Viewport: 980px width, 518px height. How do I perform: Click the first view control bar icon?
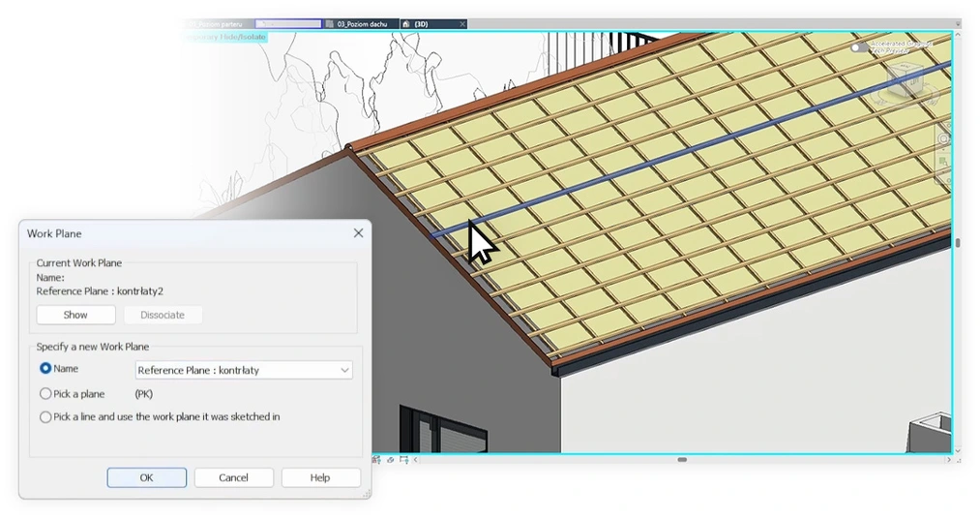coord(377,460)
